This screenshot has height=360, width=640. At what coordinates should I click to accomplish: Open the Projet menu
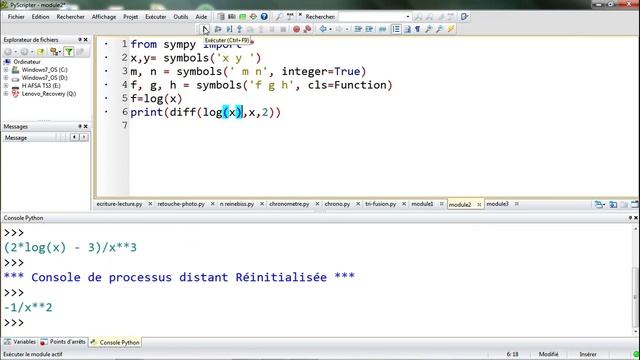(131, 17)
